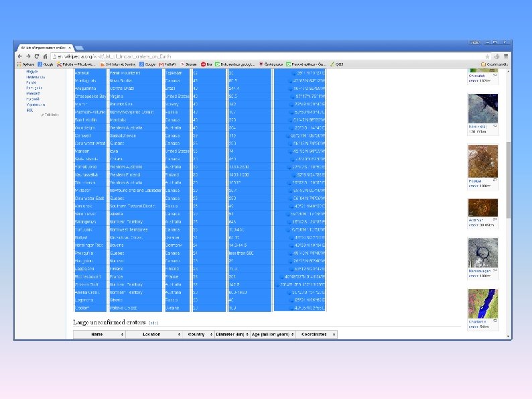Reload the page with the refresh icon

point(37,56)
